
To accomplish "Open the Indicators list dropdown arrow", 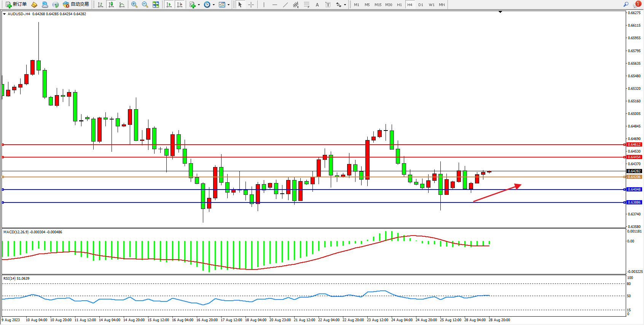I will pos(199,5).
